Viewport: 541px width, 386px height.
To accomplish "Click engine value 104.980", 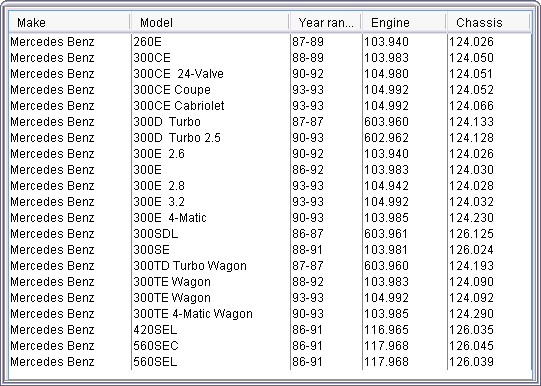I will (x=386, y=74).
